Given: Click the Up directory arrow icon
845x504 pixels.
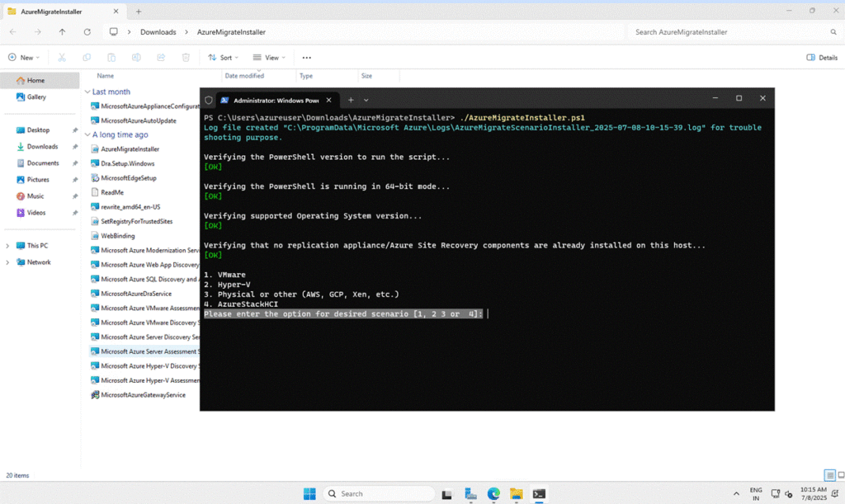Looking at the screenshot, I should coord(62,32).
